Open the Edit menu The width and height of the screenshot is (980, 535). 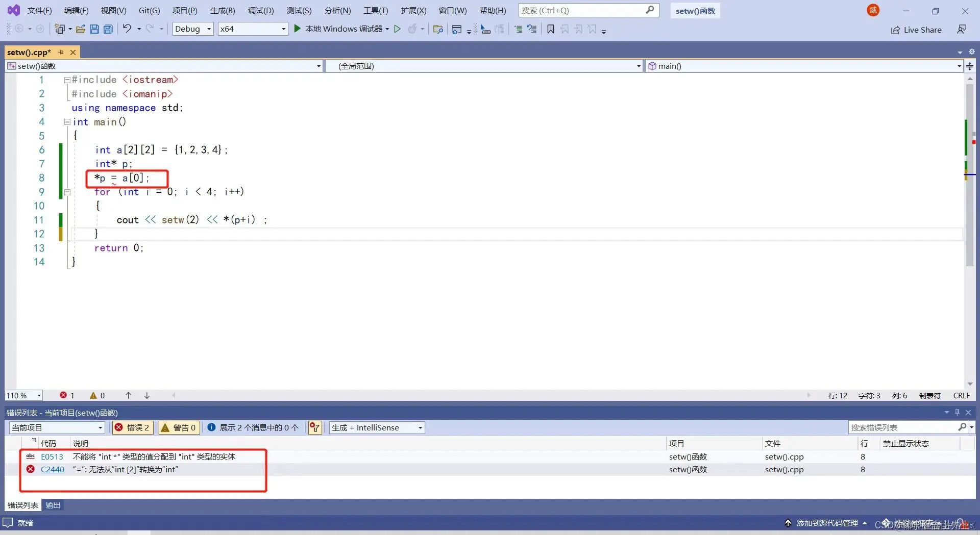click(77, 10)
